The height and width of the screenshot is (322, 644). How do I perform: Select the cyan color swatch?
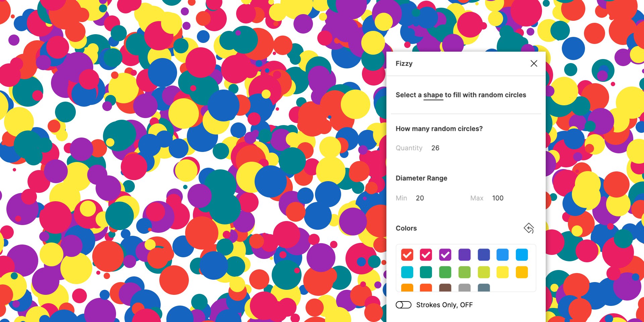pyautogui.click(x=407, y=272)
